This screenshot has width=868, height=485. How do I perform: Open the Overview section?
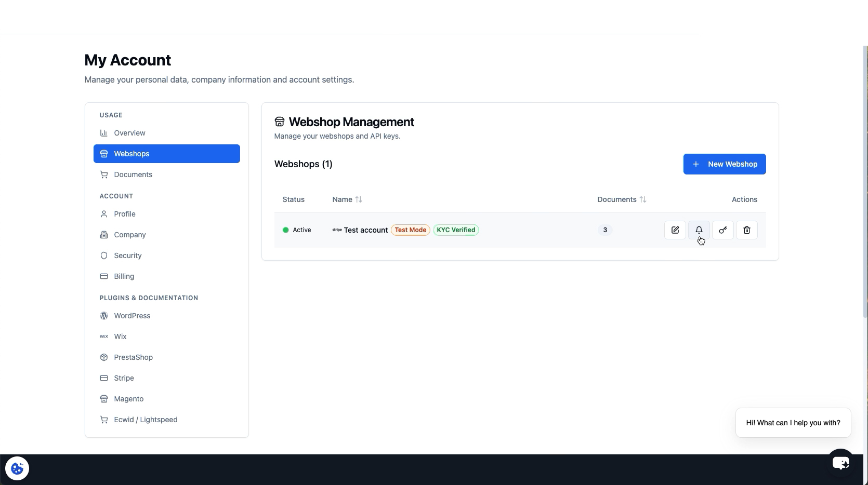[167, 133]
